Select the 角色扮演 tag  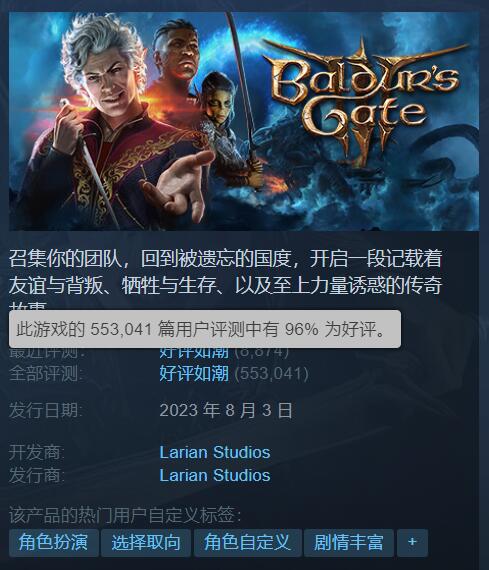pyautogui.click(x=54, y=543)
